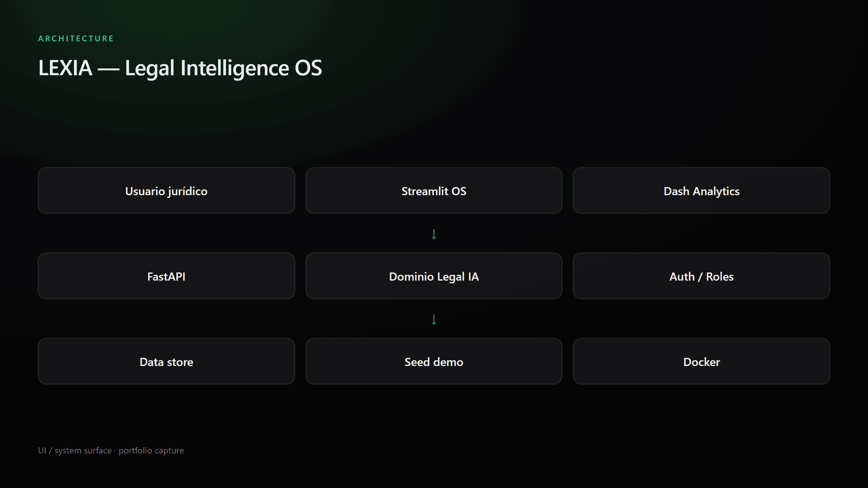This screenshot has width=868, height=488.
Task: Select the Dash Analytics block
Action: [x=701, y=191]
